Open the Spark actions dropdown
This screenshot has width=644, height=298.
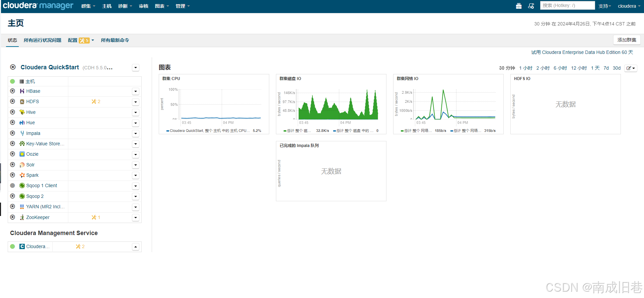(136, 175)
